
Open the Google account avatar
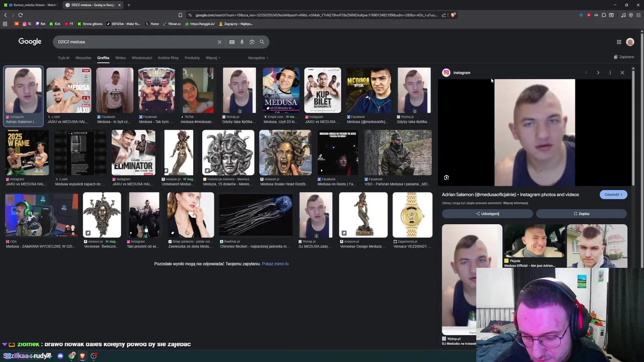click(x=630, y=42)
